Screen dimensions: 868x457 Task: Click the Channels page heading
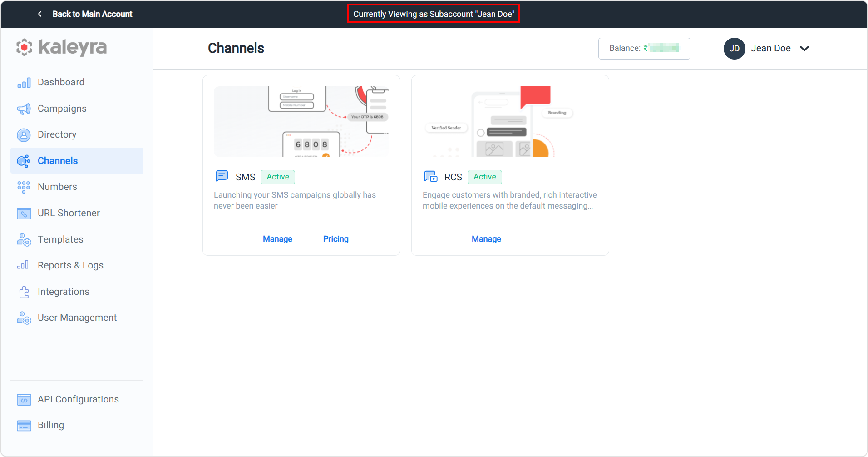[x=236, y=48]
